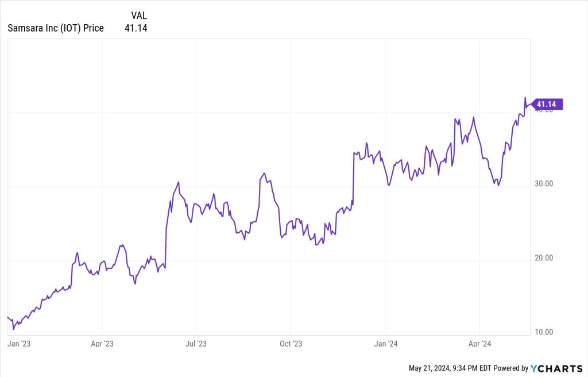Click the Jan '23 x-axis label
This screenshot has width=588, height=377.
coord(20,344)
